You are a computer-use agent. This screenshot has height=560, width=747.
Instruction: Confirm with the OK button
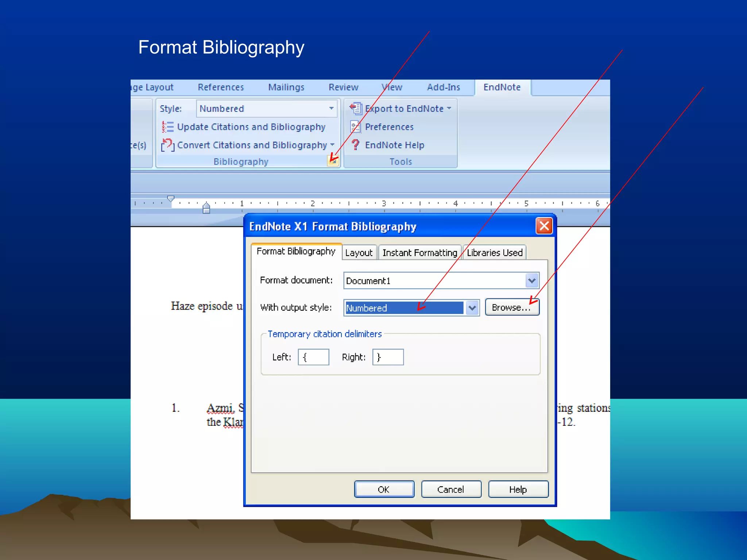[384, 489]
